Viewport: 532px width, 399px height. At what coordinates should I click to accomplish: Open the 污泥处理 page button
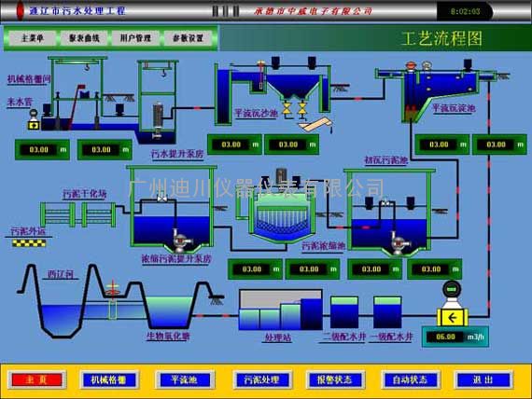[261, 379]
